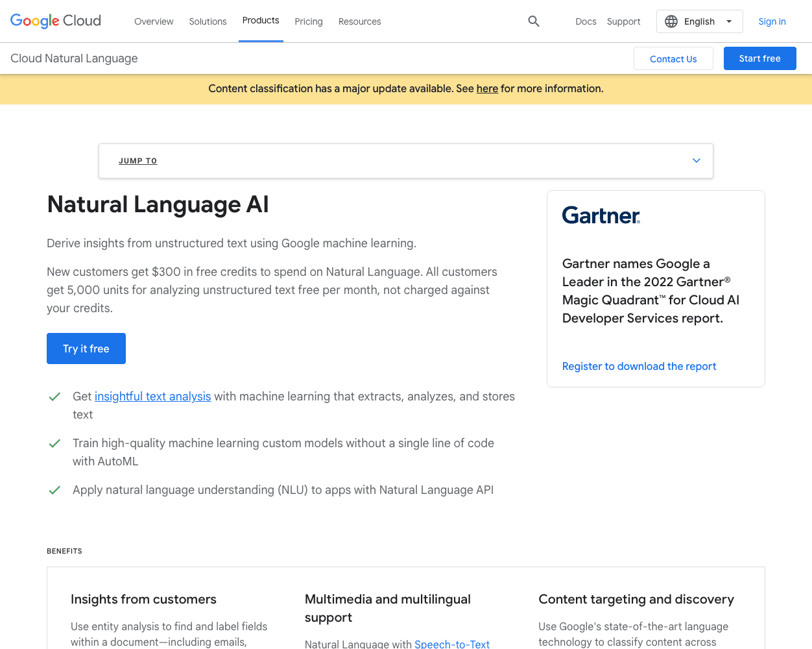This screenshot has height=649, width=812.
Task: Open the English language dropdown
Action: (x=699, y=21)
